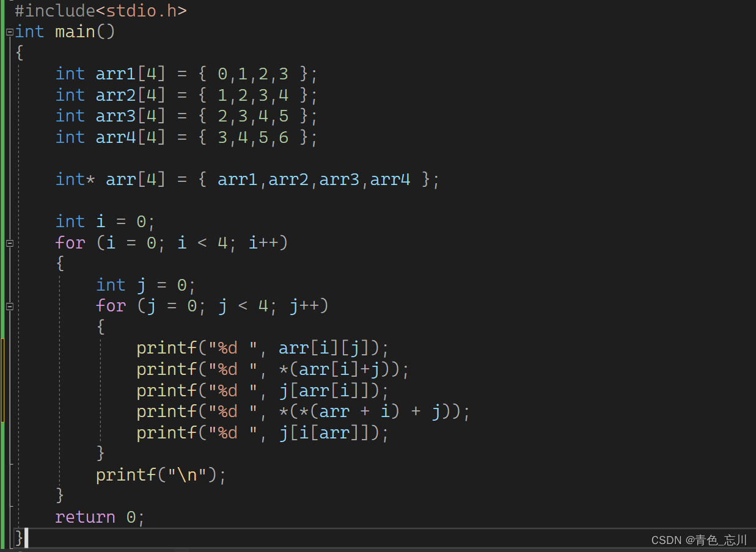Click the 'return 0;' line
The width and height of the screenshot is (756, 552).
point(100,517)
